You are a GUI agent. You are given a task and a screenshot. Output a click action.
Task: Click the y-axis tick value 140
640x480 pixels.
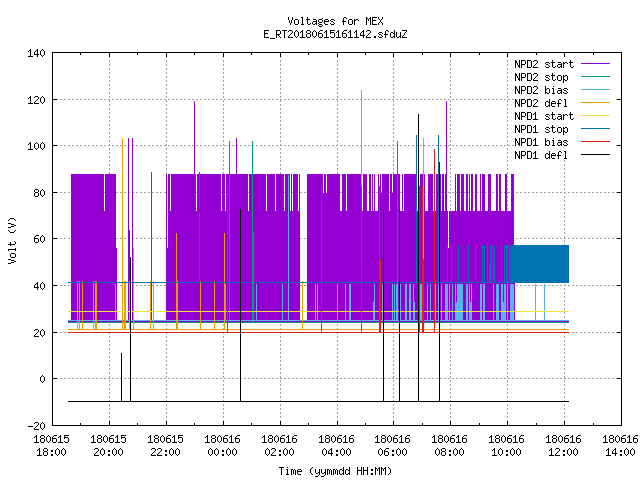36,53
